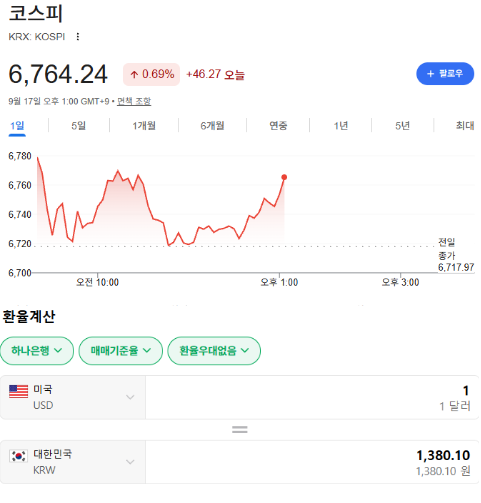Click the 팔로우 follow button
This screenshot has width=481, height=503.
tap(446, 74)
